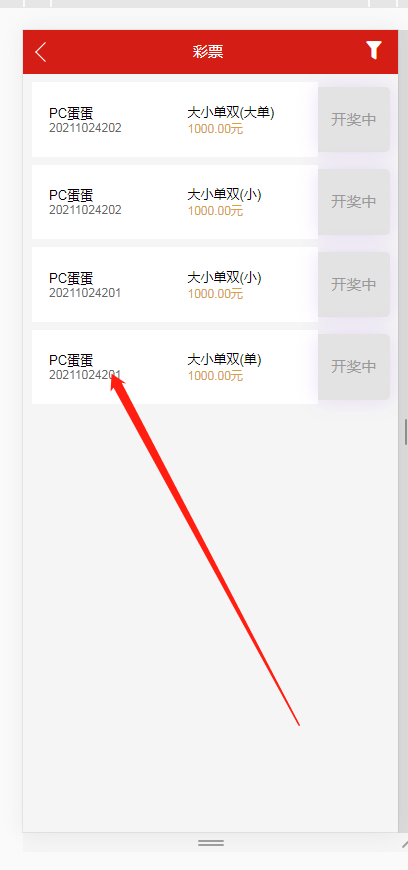Screen dimensions: 408x870
Task: Click 开奖中 button for 大小单双(大单) bet
Action: click(354, 119)
